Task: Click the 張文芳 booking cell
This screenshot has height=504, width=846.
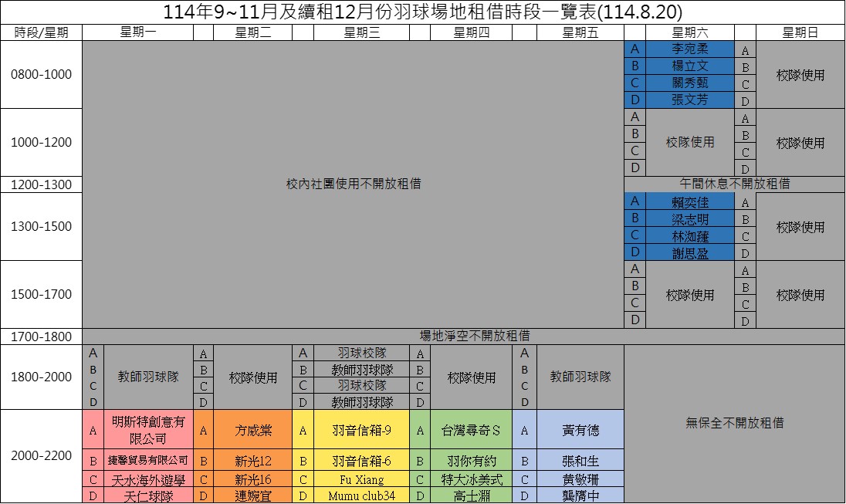Action: [x=689, y=100]
